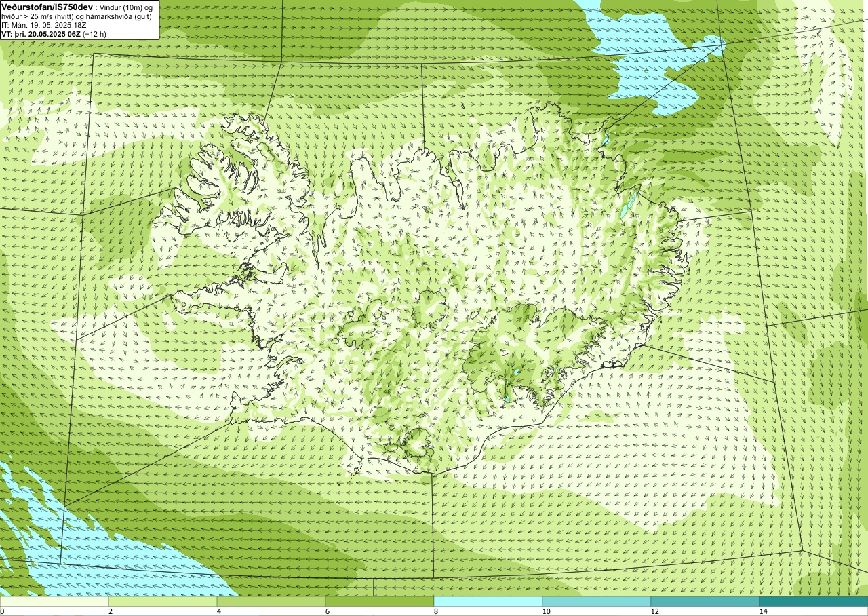Click the legend scale value "8"
Image resolution: width=868 pixels, height=616 pixels.
pyautogui.click(x=436, y=611)
